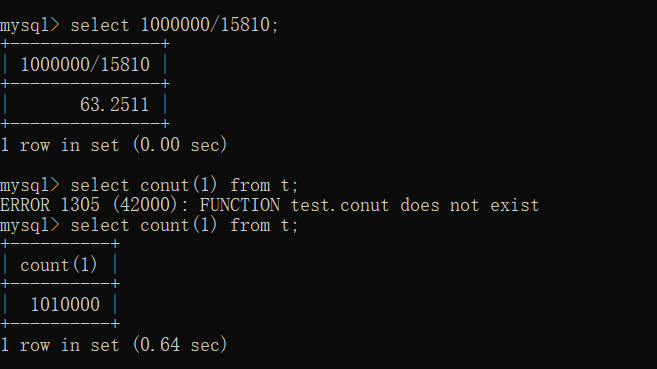The image size is (657, 369).
Task: Click the error code '(42000)'
Action: [x=145, y=205]
